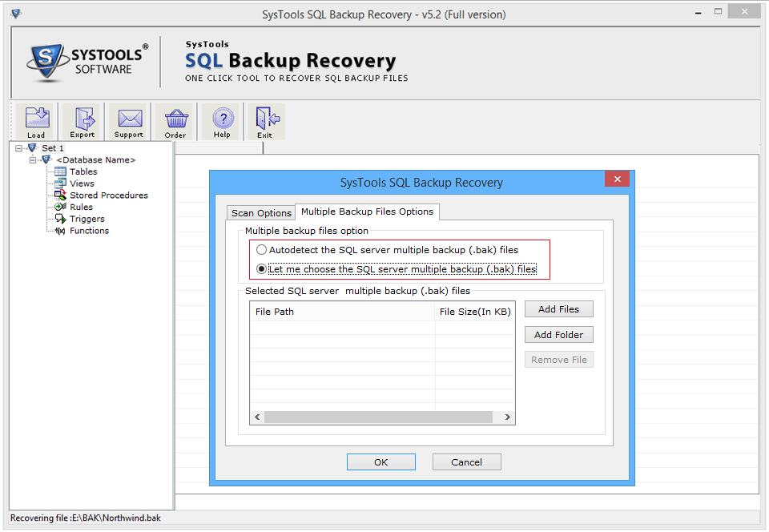Switch to the Scan Options tab
Image resolution: width=769 pixels, height=532 pixels.
click(261, 213)
